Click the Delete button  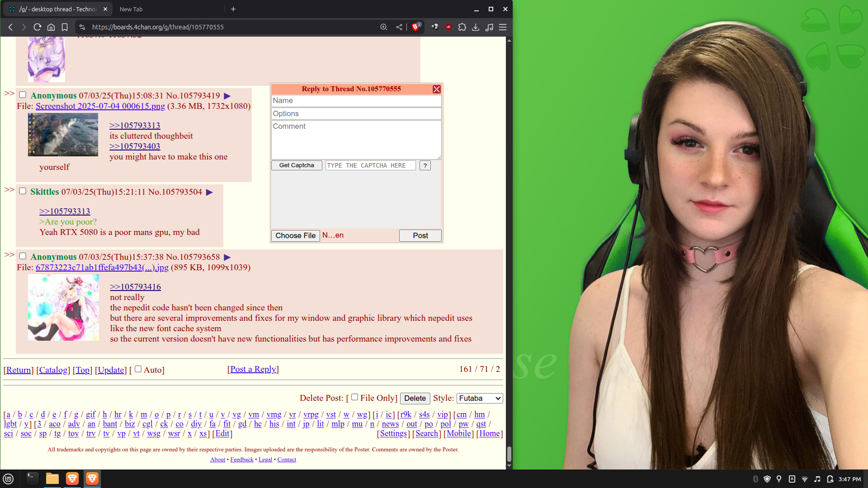415,398
